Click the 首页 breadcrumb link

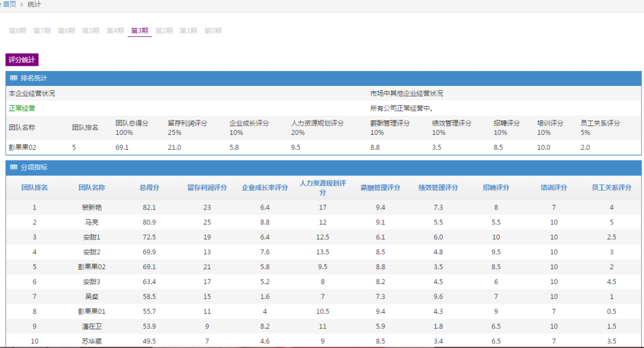pos(10,4)
